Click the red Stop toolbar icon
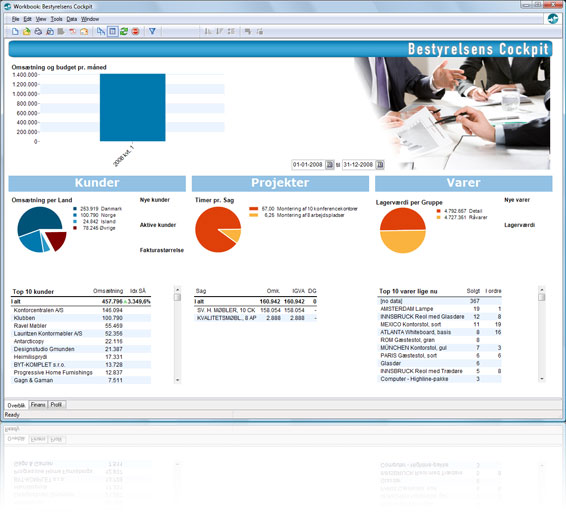The height and width of the screenshot is (513, 566). pyautogui.click(x=135, y=32)
